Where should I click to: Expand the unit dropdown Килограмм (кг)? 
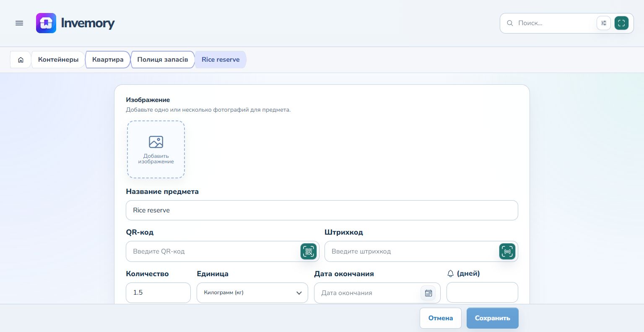pos(252,293)
